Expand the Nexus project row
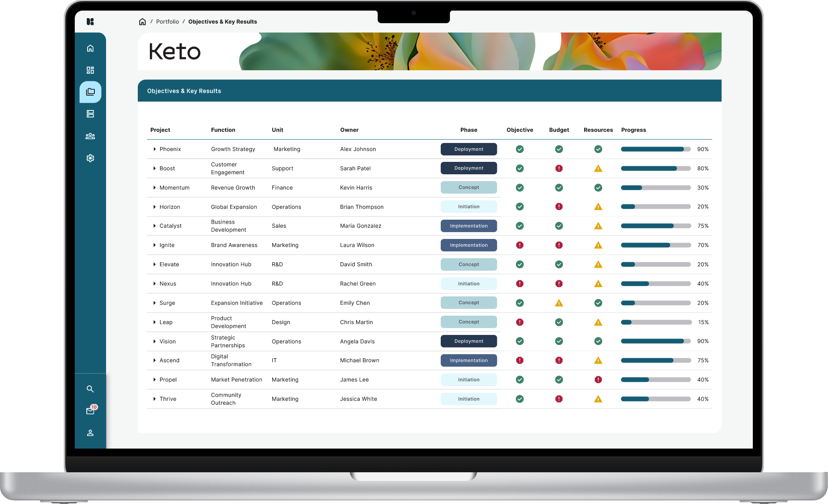 click(x=154, y=284)
